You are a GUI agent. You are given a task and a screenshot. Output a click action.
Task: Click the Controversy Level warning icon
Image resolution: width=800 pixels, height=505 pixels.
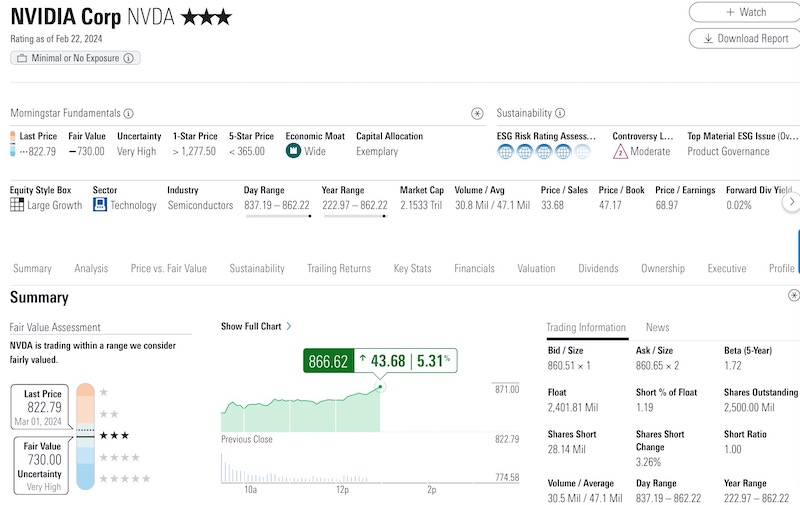(x=620, y=151)
